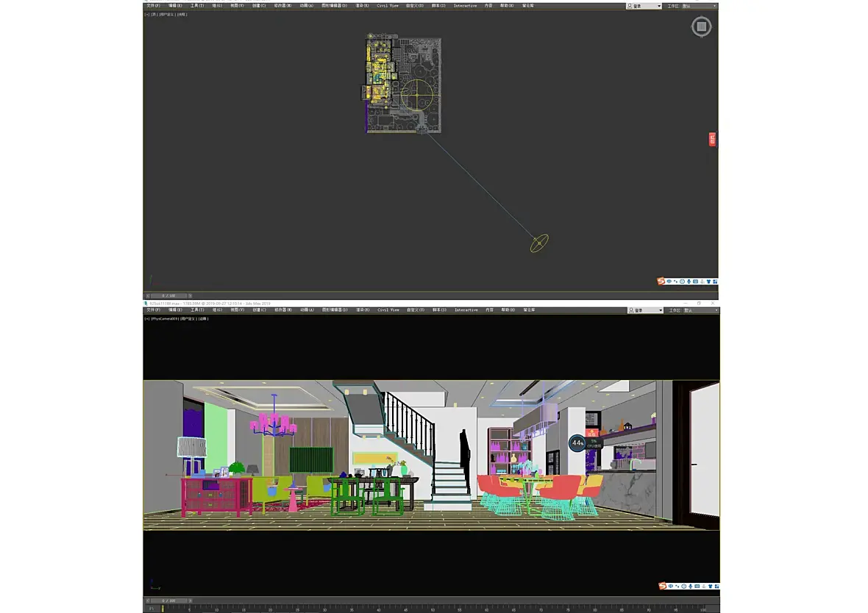Click the current frame marker on timeline
Image resolution: width=868 pixels, height=613 pixels.
[163, 609]
